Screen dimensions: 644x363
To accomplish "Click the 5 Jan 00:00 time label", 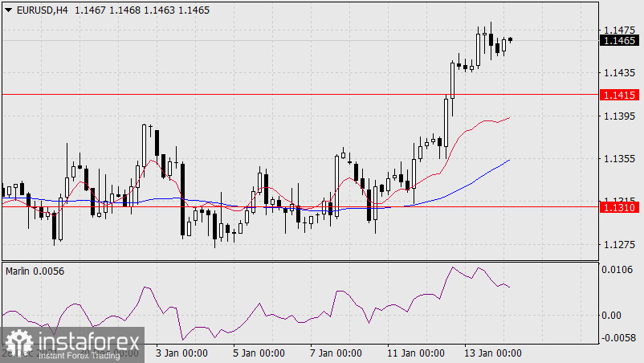I will (x=259, y=353).
